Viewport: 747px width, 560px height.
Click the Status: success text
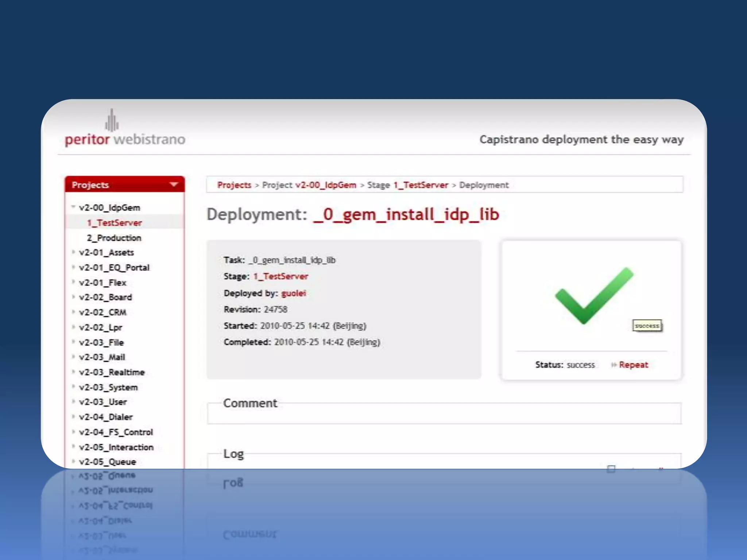pyautogui.click(x=565, y=365)
